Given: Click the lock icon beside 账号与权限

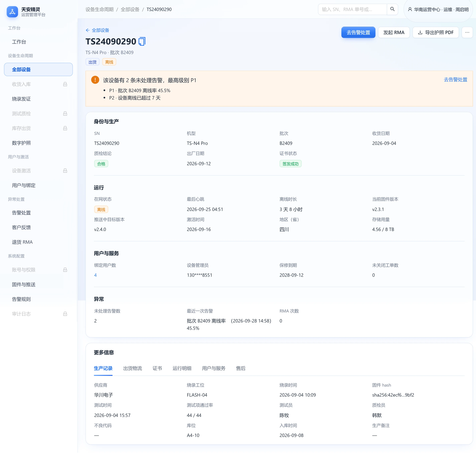Looking at the screenshot, I should coord(65,270).
